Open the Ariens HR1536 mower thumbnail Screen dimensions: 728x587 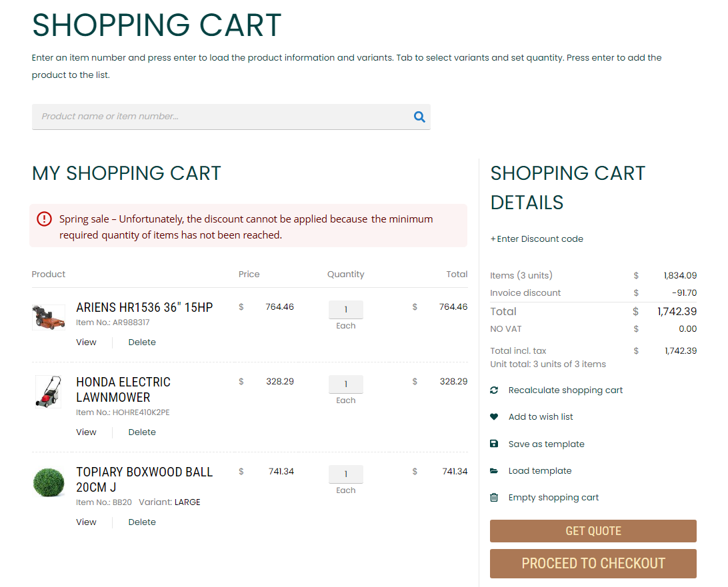(49, 317)
